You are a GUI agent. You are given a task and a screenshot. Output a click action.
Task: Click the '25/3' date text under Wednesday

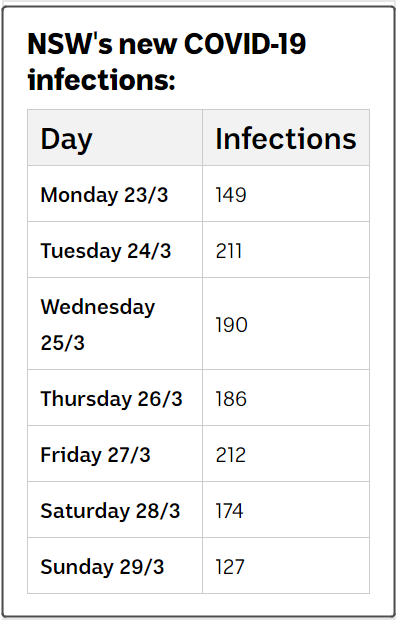[62, 342]
